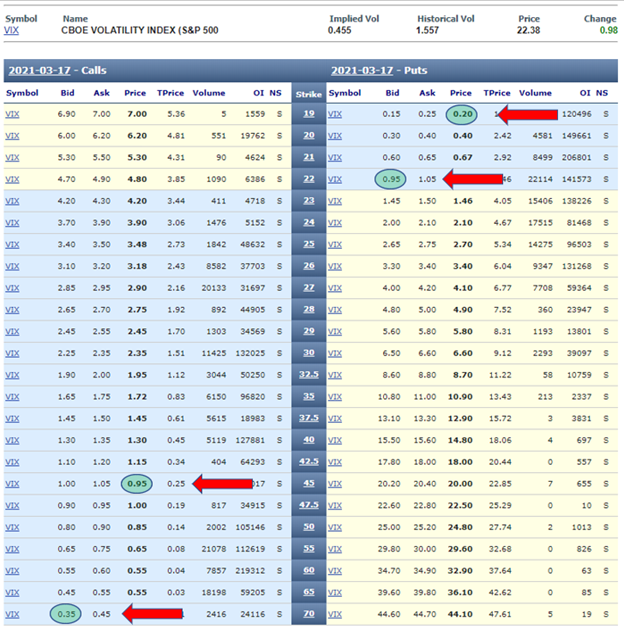Select strike 19 link

click(x=309, y=114)
